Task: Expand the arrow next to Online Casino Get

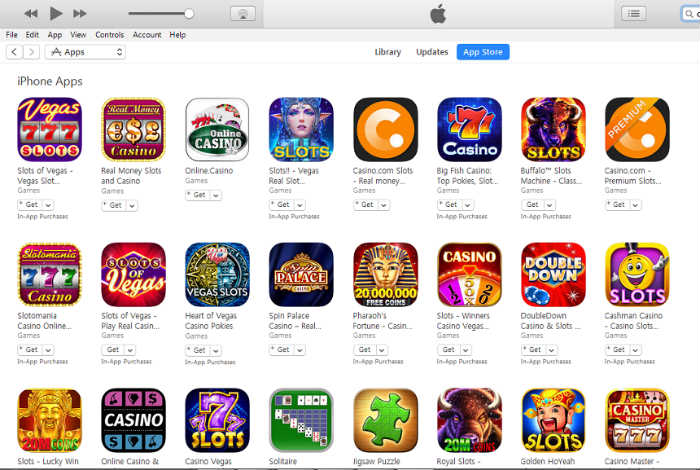Action: click(216, 195)
